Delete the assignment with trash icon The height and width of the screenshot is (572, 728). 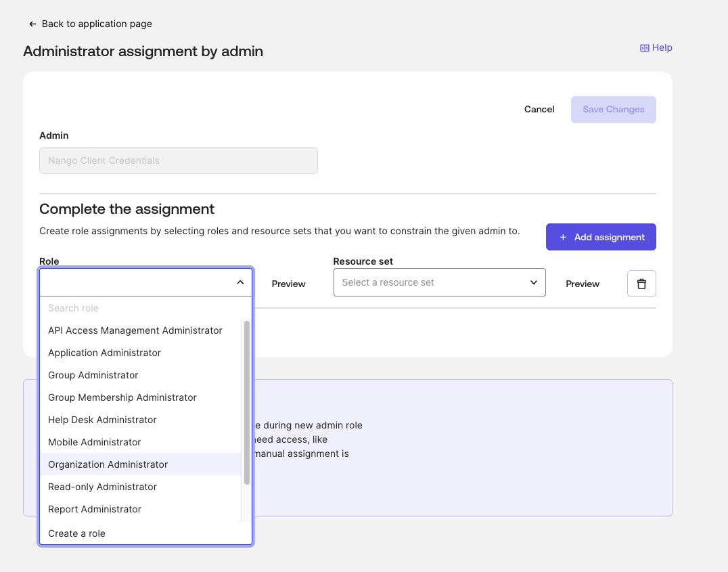[x=641, y=284]
